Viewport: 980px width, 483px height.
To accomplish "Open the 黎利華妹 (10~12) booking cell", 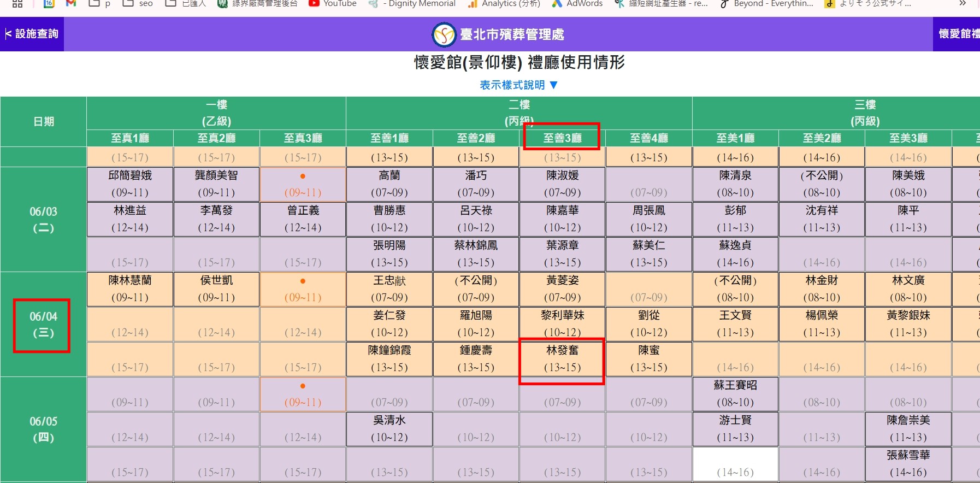I will click(562, 324).
